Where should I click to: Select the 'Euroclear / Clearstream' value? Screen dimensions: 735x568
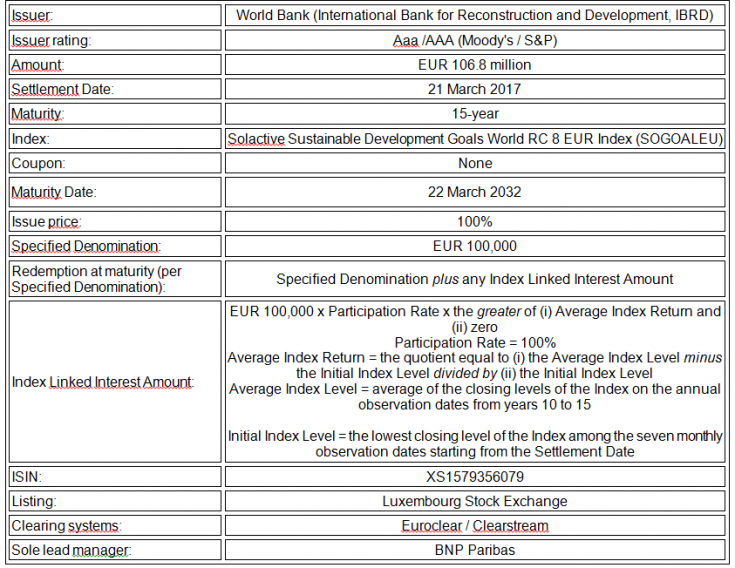pos(475,526)
